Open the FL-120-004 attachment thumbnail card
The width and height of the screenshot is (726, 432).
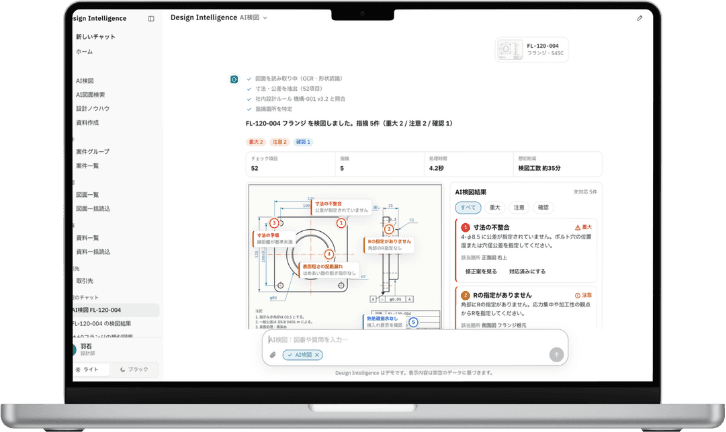tap(532, 49)
